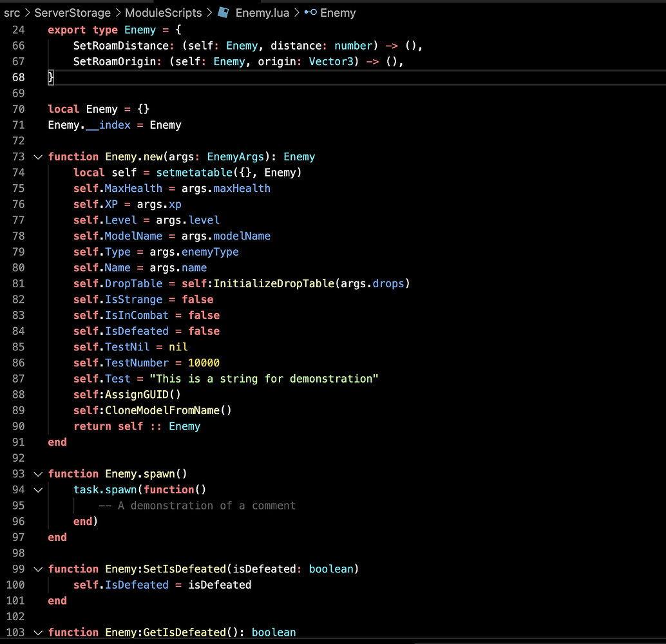Click the boolean type on line 99
The image size is (666, 644).
(x=332, y=569)
